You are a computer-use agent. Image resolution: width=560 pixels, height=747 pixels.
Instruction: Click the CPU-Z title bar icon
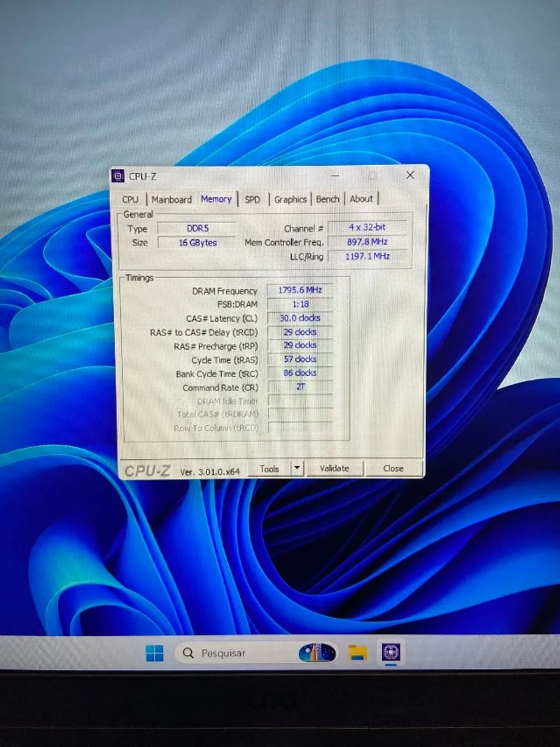coord(118,176)
